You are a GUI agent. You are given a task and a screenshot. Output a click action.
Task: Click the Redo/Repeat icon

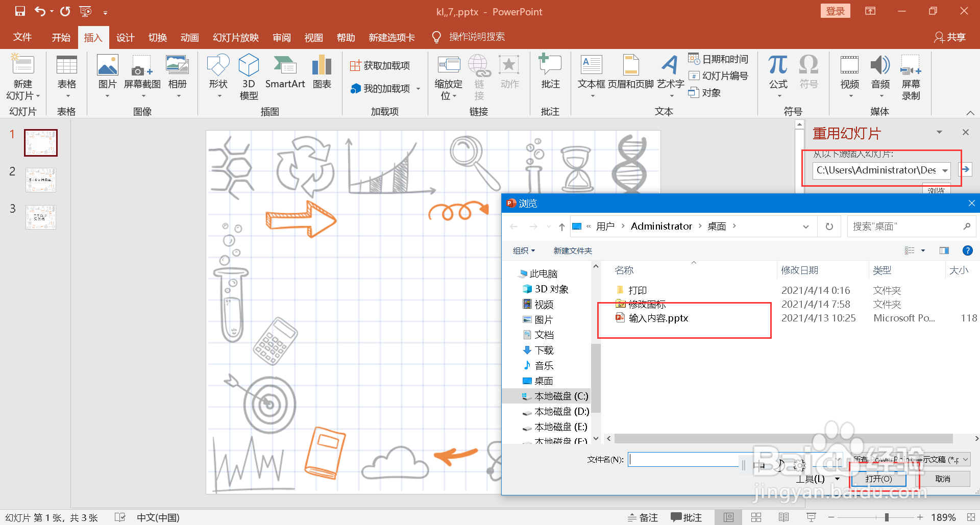65,11
